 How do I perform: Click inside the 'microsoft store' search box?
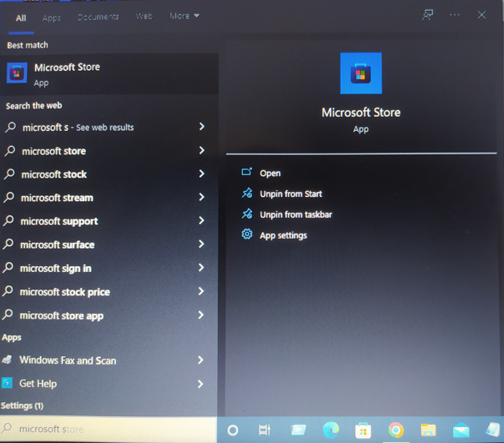(108, 429)
